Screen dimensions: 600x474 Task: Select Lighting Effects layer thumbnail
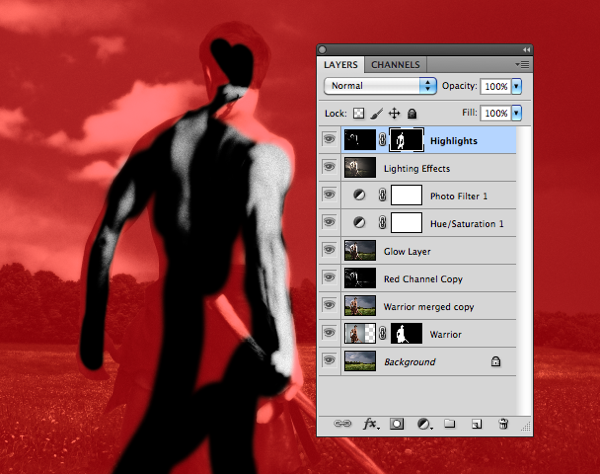click(x=360, y=168)
